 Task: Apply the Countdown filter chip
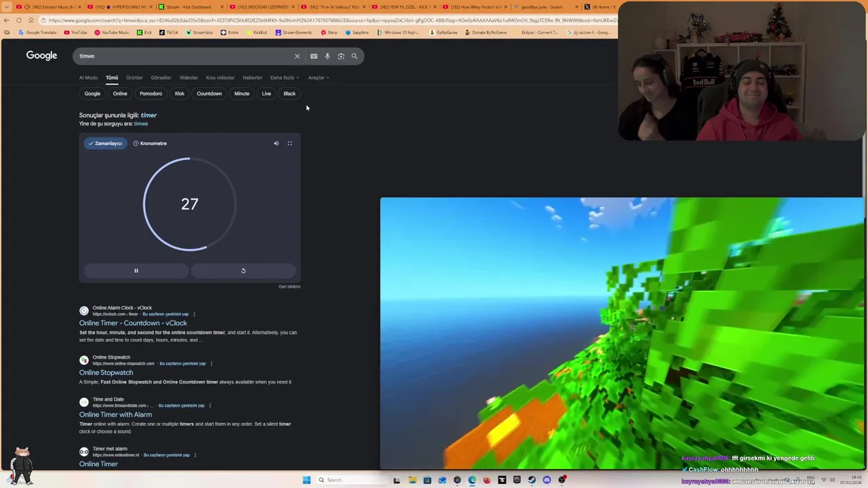pyautogui.click(x=209, y=94)
